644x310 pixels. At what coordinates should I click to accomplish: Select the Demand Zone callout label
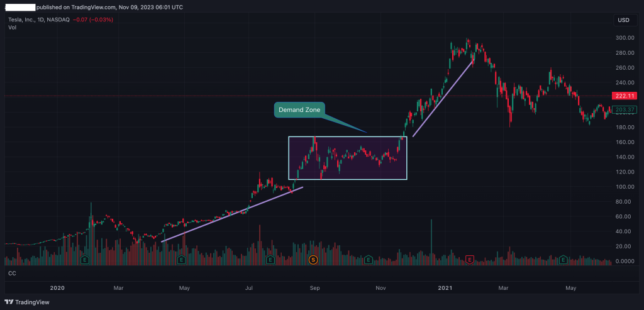pyautogui.click(x=299, y=110)
